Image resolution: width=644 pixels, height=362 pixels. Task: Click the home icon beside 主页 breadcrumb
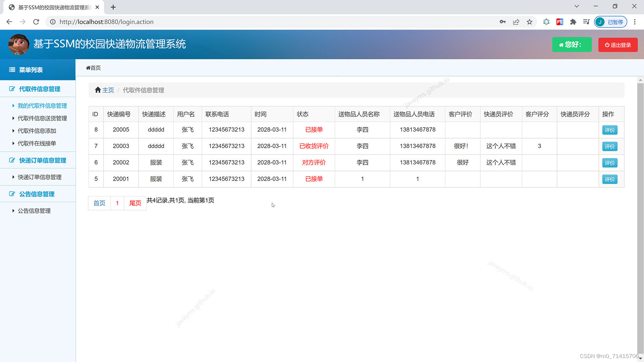98,90
